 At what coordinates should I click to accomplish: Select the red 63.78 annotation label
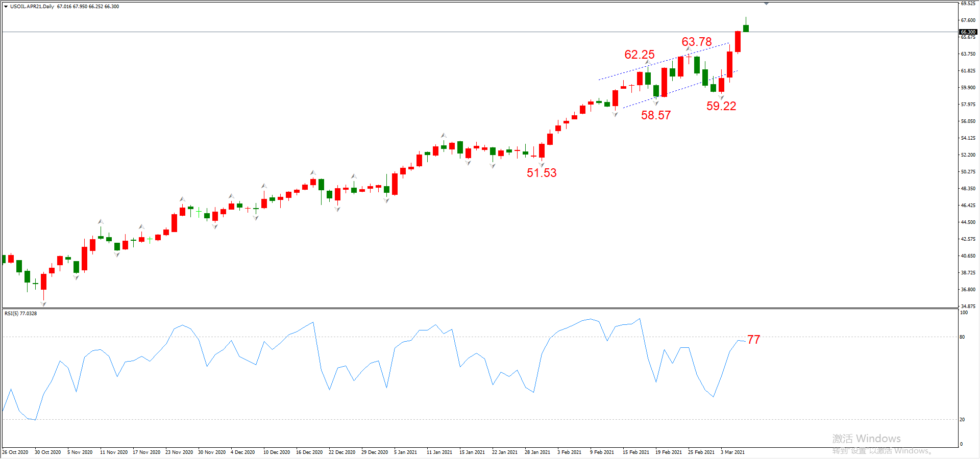point(697,42)
